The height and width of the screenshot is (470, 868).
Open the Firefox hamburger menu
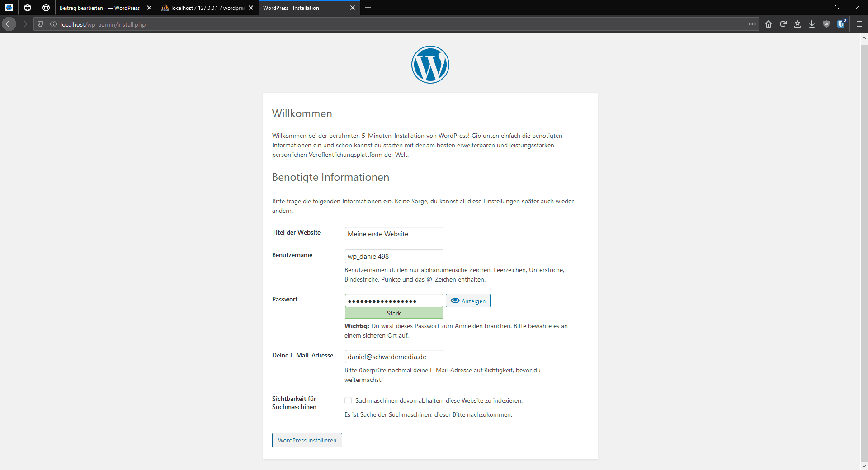(x=859, y=24)
